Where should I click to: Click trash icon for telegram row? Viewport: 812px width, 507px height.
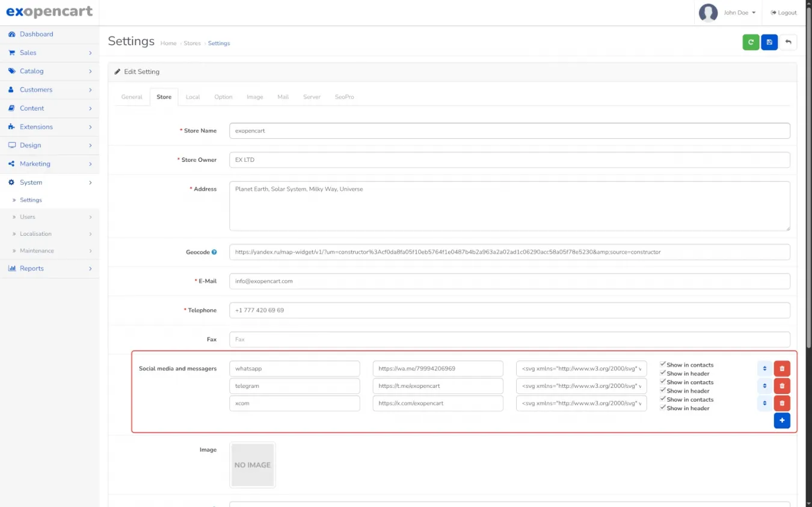[782, 386]
